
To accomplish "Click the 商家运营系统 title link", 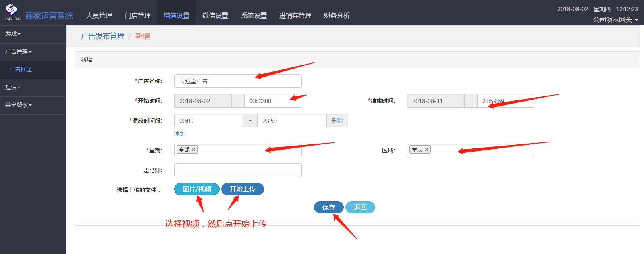I will click(x=49, y=16).
